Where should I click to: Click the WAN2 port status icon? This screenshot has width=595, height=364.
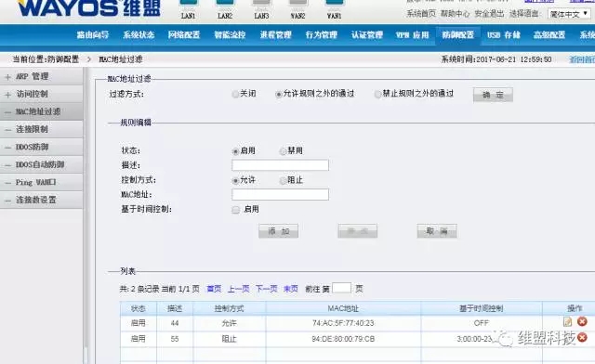[x=297, y=3]
